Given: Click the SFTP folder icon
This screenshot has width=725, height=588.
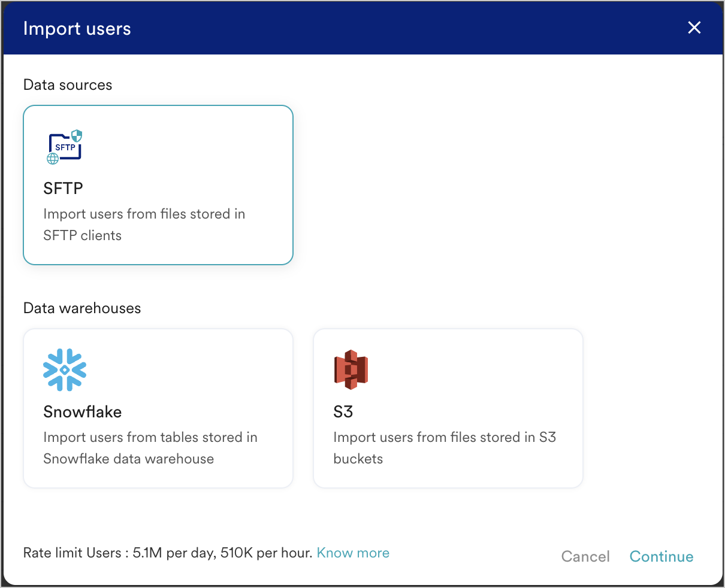Looking at the screenshot, I should (64, 147).
